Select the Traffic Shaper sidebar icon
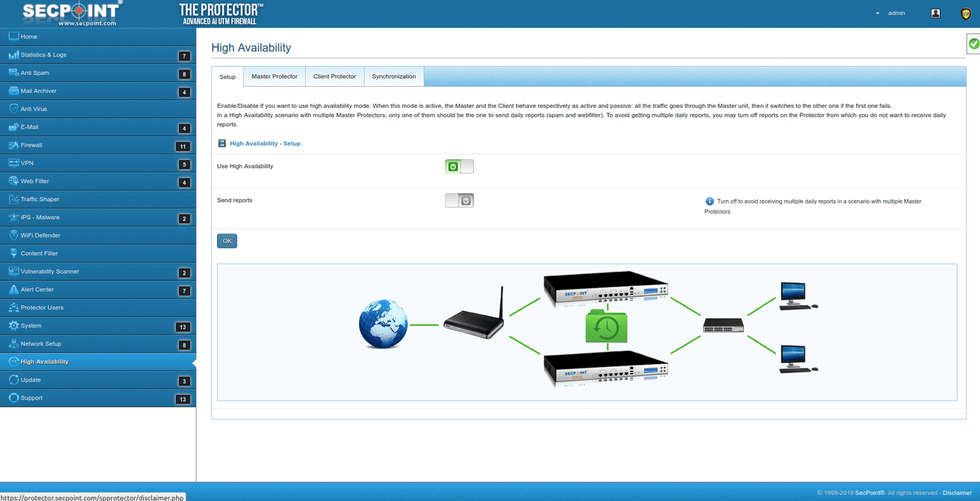The height and width of the screenshot is (501, 980). [14, 199]
